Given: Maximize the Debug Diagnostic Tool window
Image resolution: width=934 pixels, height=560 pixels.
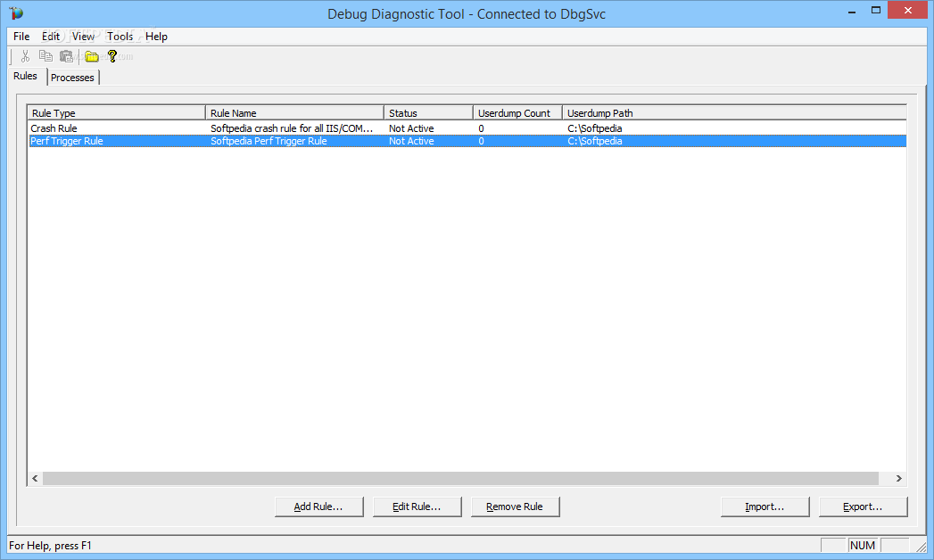Looking at the screenshot, I should point(876,11).
